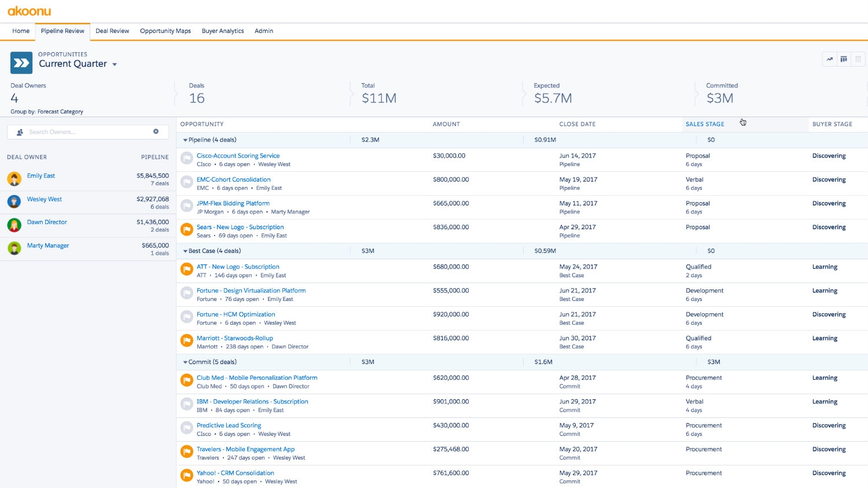This screenshot has width=868, height=488.
Task: Switch to the Deal Review tab
Action: coord(112,31)
